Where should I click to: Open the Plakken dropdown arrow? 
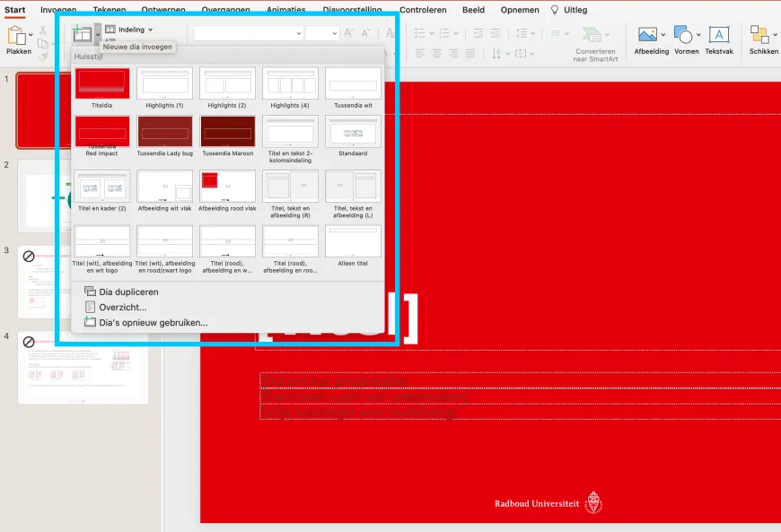click(x=31, y=35)
